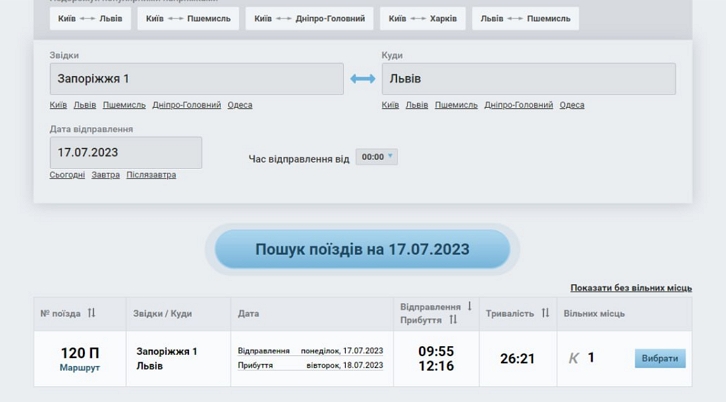
Task: Click departure time 09:55
Action: pyautogui.click(x=436, y=351)
